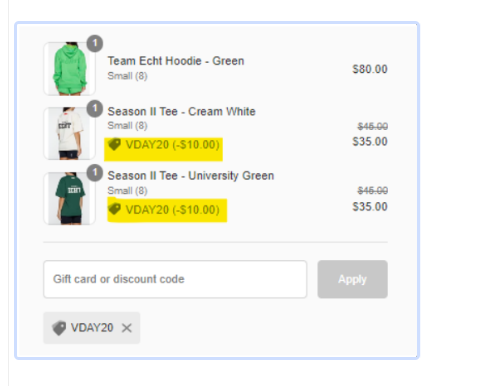Image resolution: width=502 pixels, height=386 pixels.
Task: Click the $80.00 hoodie price
Action: tap(370, 69)
